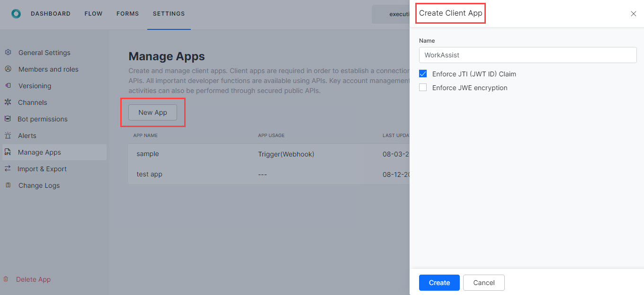Uncheck Enforce JTI (JWT ID) Claim

click(x=422, y=74)
